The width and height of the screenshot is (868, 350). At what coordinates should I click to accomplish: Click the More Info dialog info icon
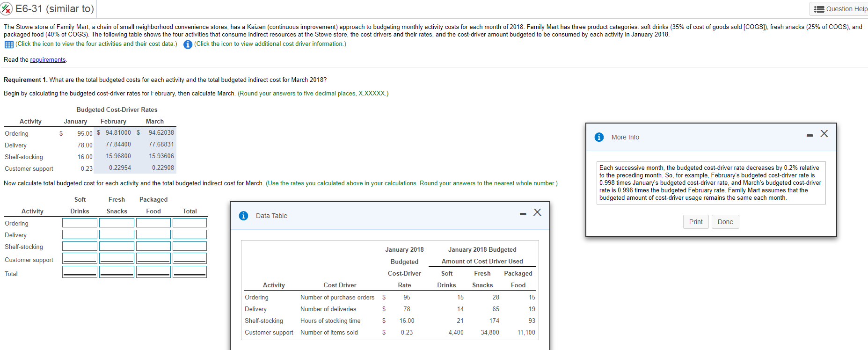click(599, 137)
